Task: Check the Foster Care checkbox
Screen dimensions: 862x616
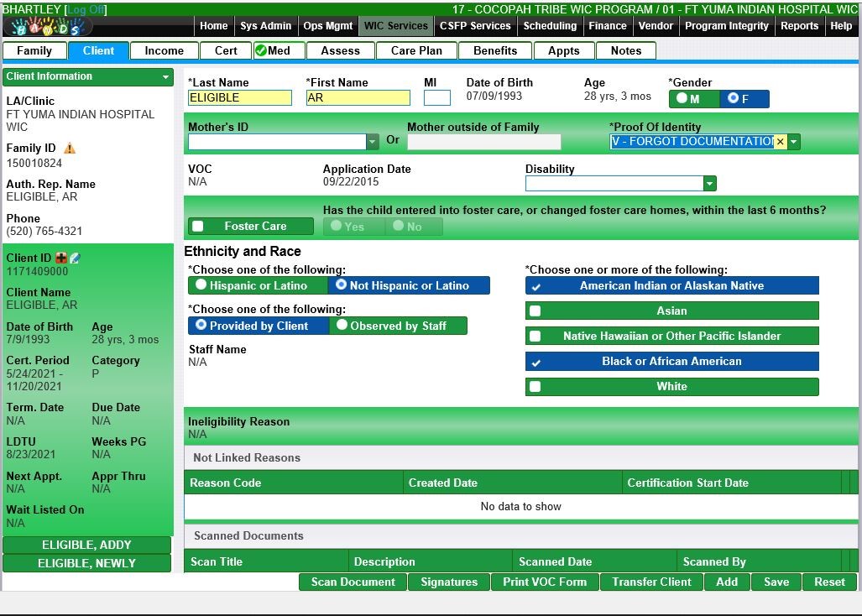Action: 198,227
